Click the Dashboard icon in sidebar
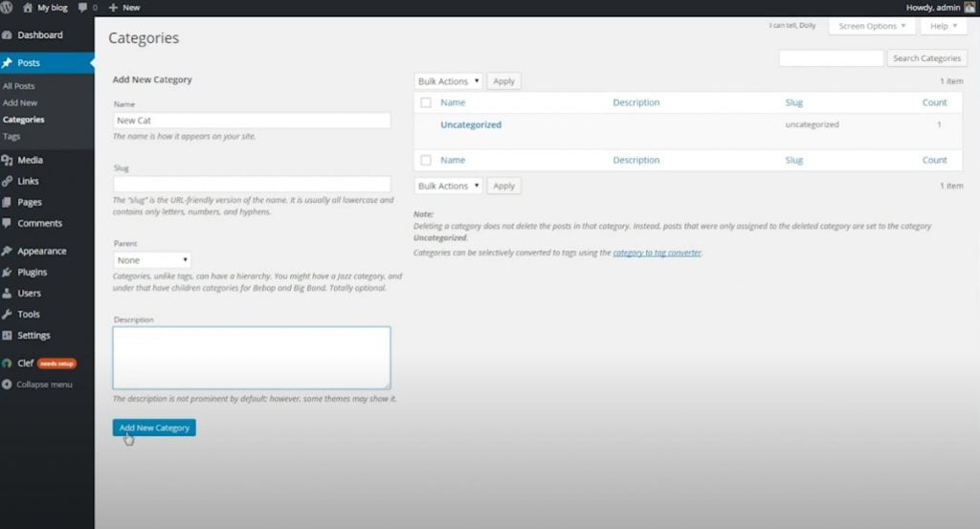Screen dimensions: 980x529 [8, 35]
